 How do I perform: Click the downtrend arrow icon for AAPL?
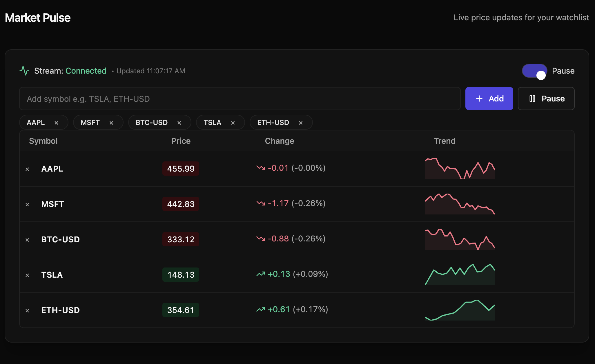point(261,168)
